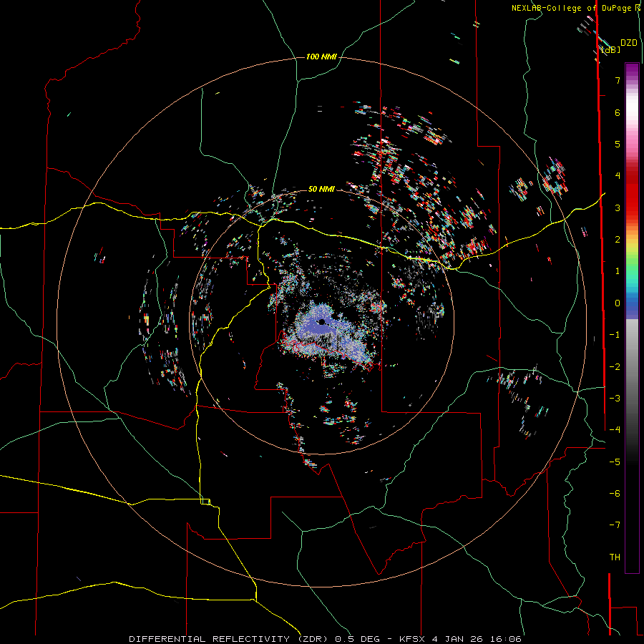Screen dimensions: 644x644
Task: Click the 6 dB legend tick label
Action: (618, 112)
